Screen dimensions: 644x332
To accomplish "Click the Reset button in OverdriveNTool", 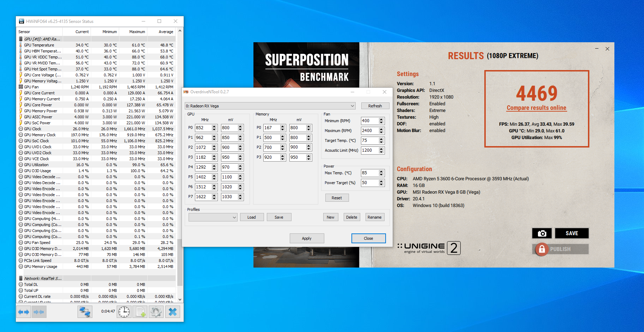I will (x=337, y=198).
